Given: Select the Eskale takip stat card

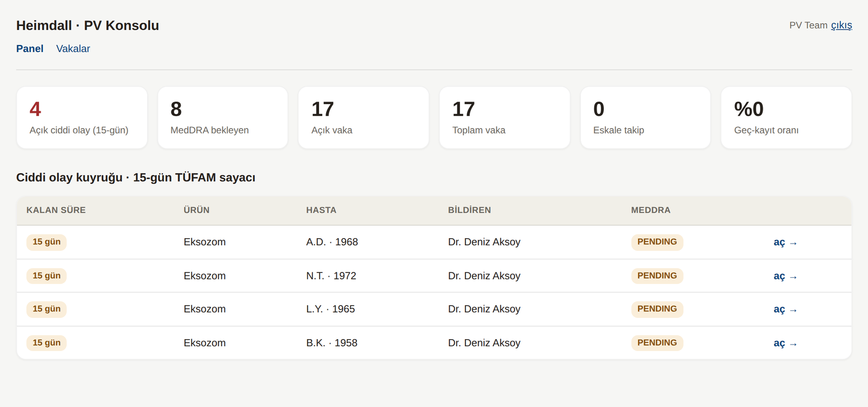Looking at the screenshot, I should pos(646,118).
